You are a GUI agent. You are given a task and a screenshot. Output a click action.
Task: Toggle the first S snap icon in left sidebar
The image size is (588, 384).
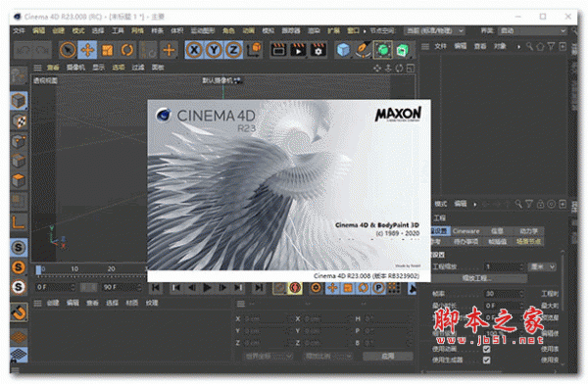pyautogui.click(x=19, y=248)
